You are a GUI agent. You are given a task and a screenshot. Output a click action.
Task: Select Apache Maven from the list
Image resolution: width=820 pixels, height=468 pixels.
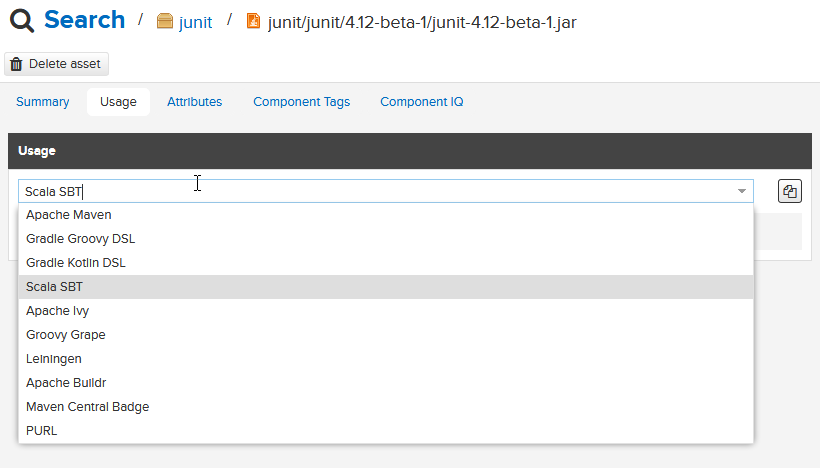tap(386, 215)
